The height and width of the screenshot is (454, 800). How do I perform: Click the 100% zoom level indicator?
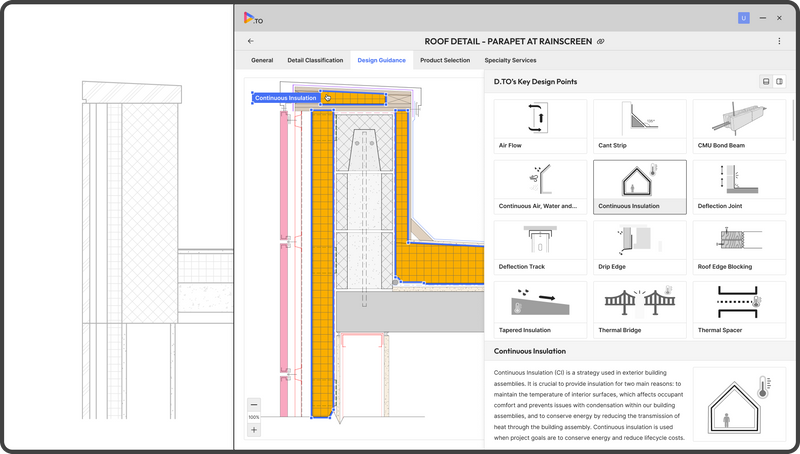254,417
